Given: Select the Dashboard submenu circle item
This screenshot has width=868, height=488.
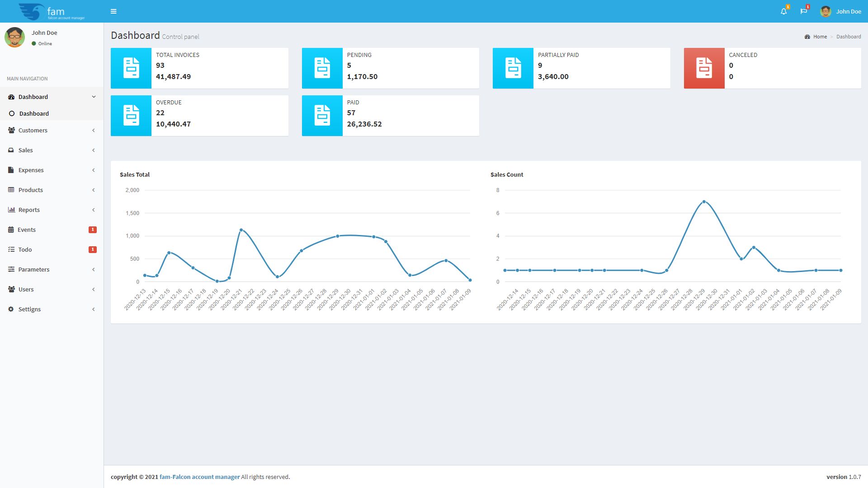Looking at the screenshot, I should pyautogui.click(x=33, y=114).
